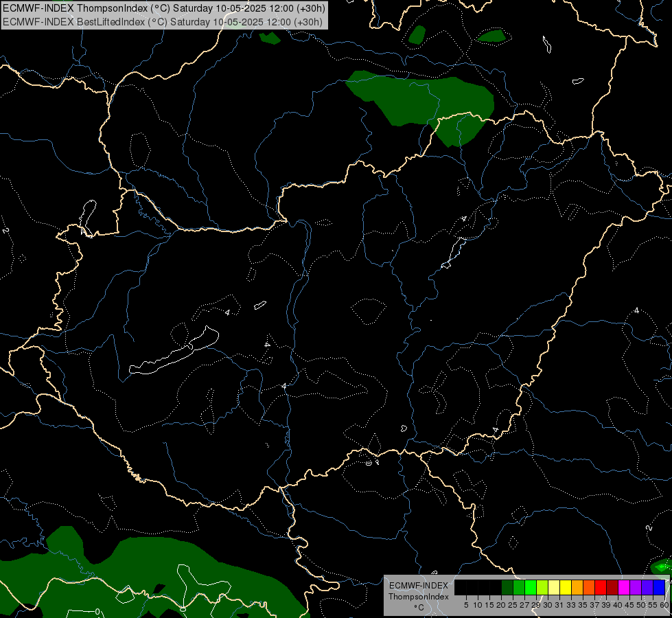The width and height of the screenshot is (672, 618).
Task: Click legend tick value '50'
Action: [x=640, y=605]
